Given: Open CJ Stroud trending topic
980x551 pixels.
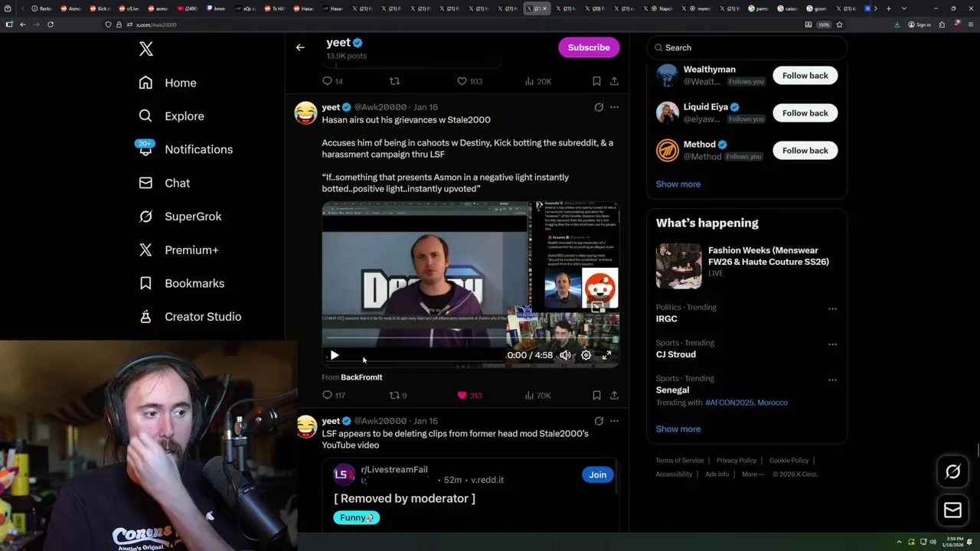Looking at the screenshot, I should (675, 354).
